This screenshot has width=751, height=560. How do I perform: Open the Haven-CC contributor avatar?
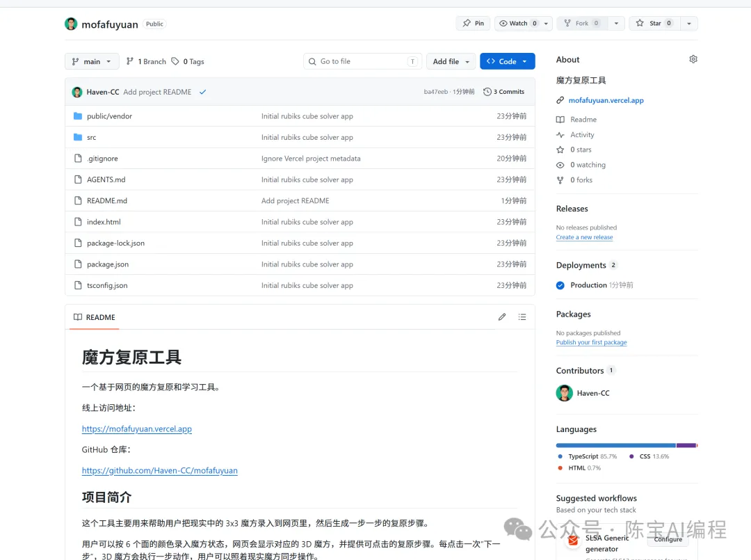tap(564, 393)
